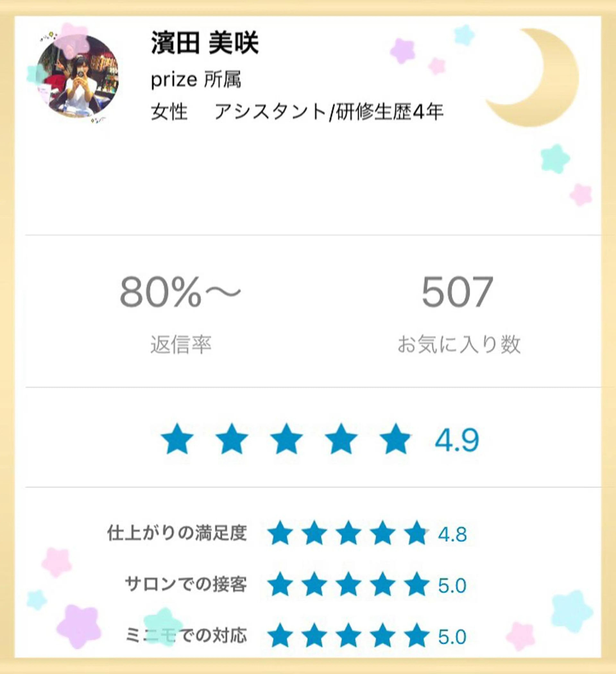This screenshot has width=616, height=674.
Task: Click the large purple star at bottom-left
Action: click(x=79, y=625)
